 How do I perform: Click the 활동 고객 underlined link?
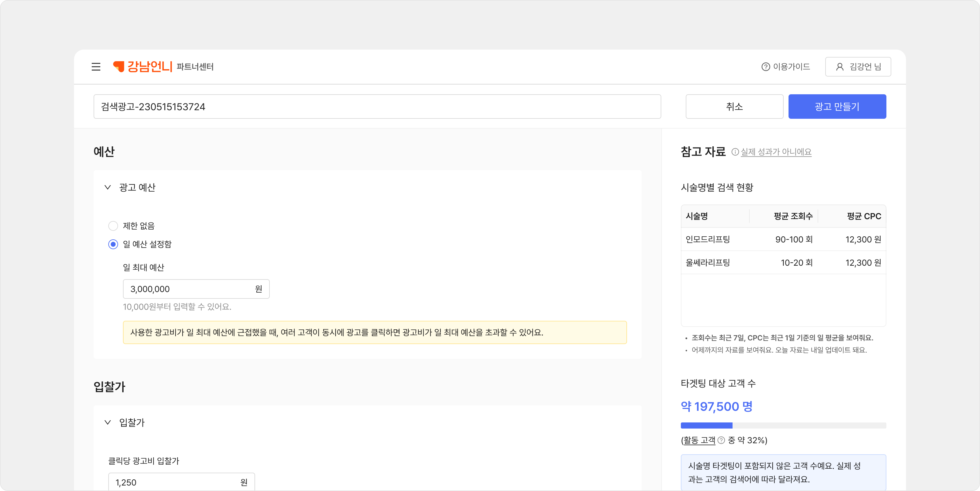pos(699,440)
